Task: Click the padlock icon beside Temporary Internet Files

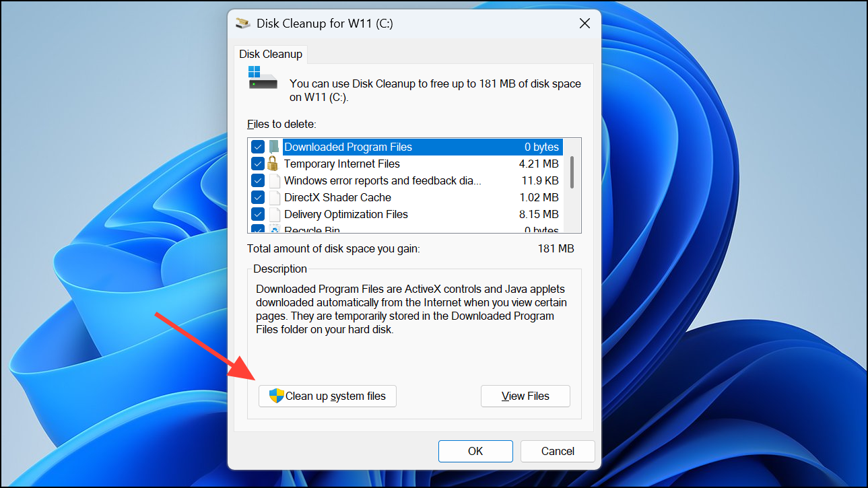Action: tap(275, 164)
